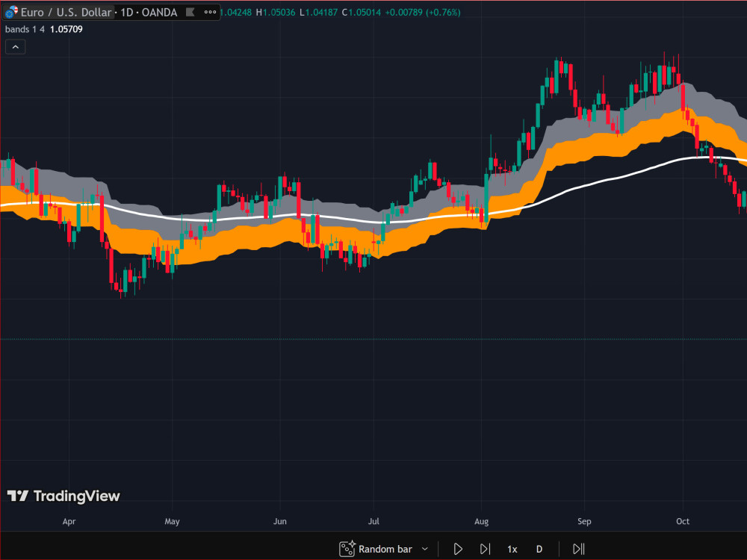Click the EUR/USD flag symbol icon
Image resolution: width=747 pixels, height=560 pixels.
[10, 12]
